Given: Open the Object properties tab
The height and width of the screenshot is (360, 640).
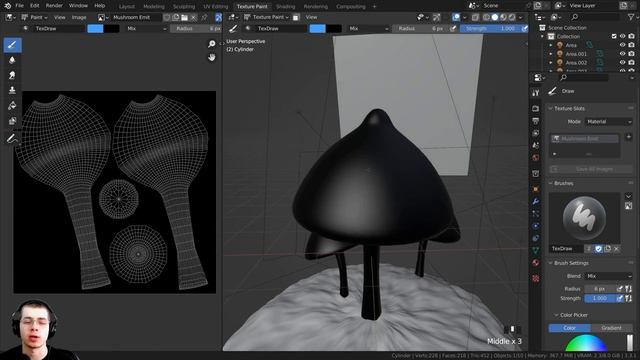Looking at the screenshot, I should 536,189.
